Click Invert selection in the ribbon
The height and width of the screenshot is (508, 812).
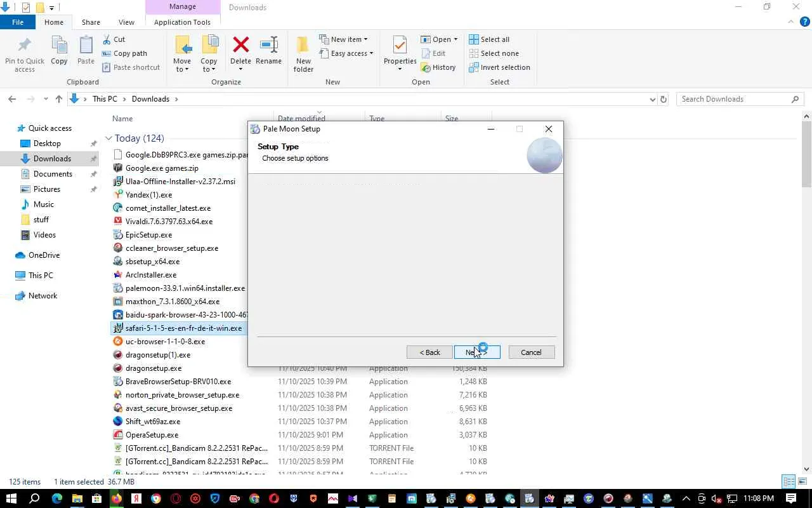[499, 67]
